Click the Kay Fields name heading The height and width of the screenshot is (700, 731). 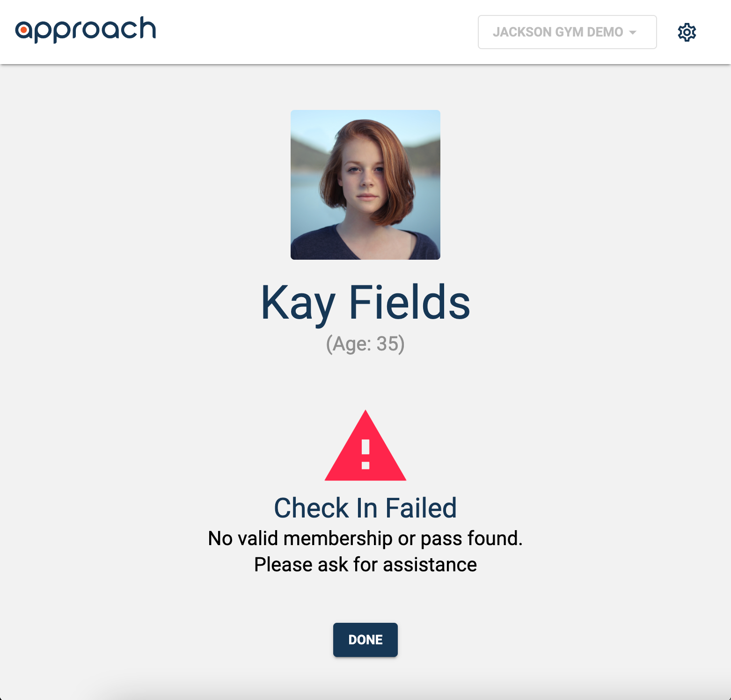(365, 304)
